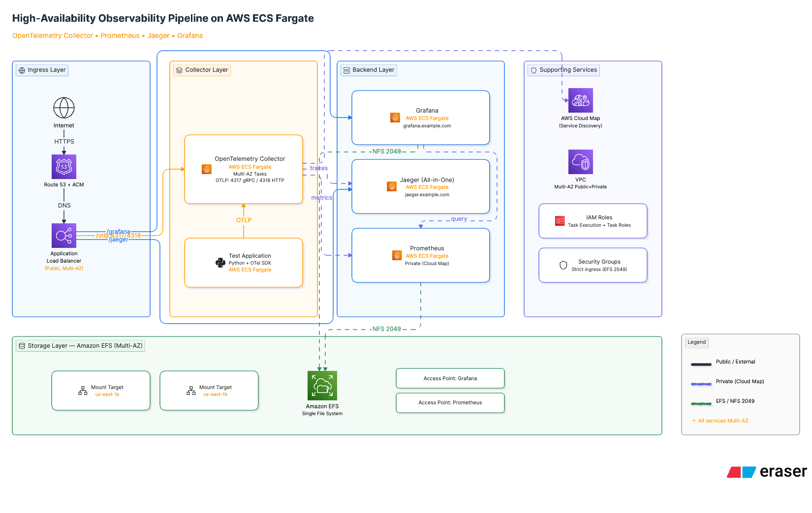Screen dimensions: 812x513
Task: Click the "HTTPS" connection label
Action: click(64, 142)
